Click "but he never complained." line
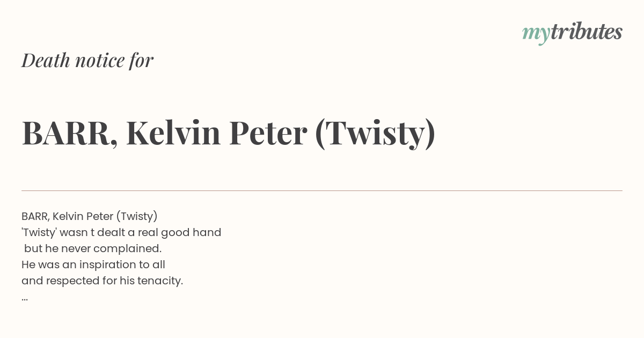The height and width of the screenshot is (338, 644). [93, 248]
